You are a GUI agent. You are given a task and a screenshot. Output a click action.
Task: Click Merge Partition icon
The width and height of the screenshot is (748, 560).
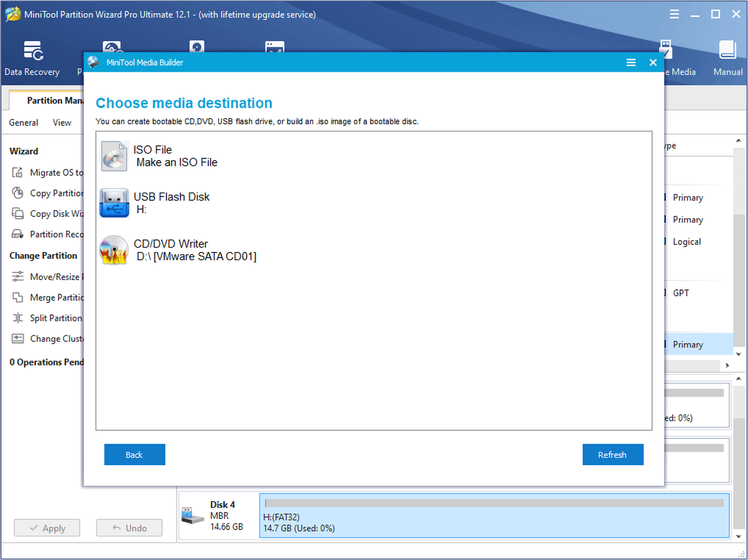(x=17, y=297)
